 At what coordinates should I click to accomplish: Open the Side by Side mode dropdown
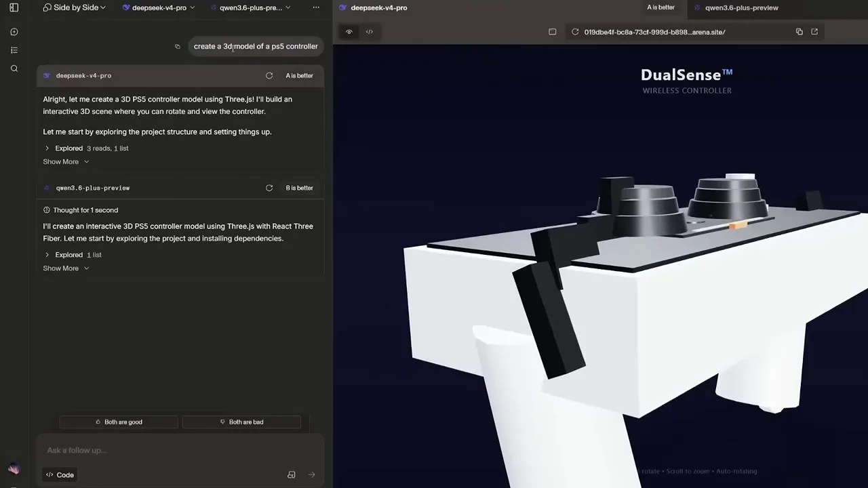coord(75,7)
